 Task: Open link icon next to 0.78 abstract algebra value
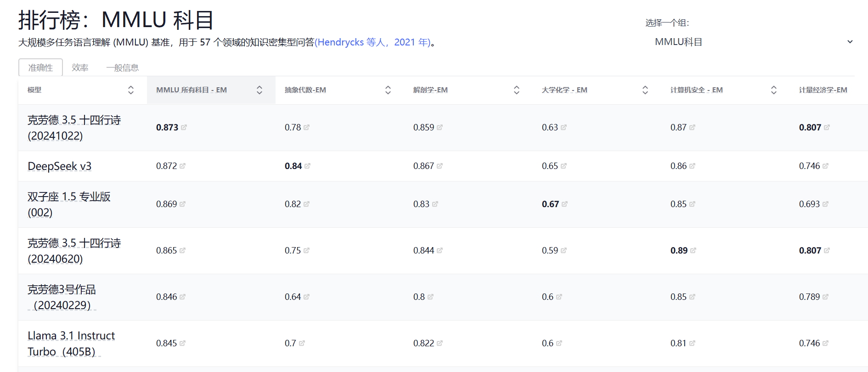pos(306,127)
